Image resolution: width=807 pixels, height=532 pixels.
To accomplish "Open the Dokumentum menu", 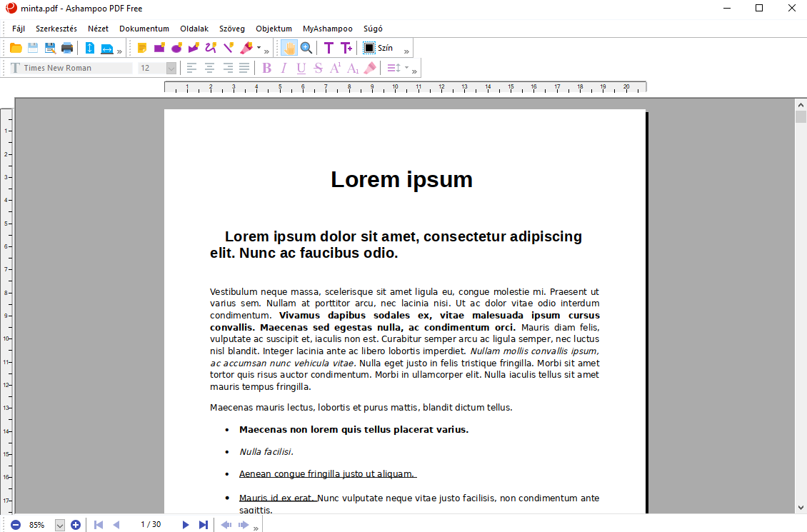I will click(x=144, y=29).
